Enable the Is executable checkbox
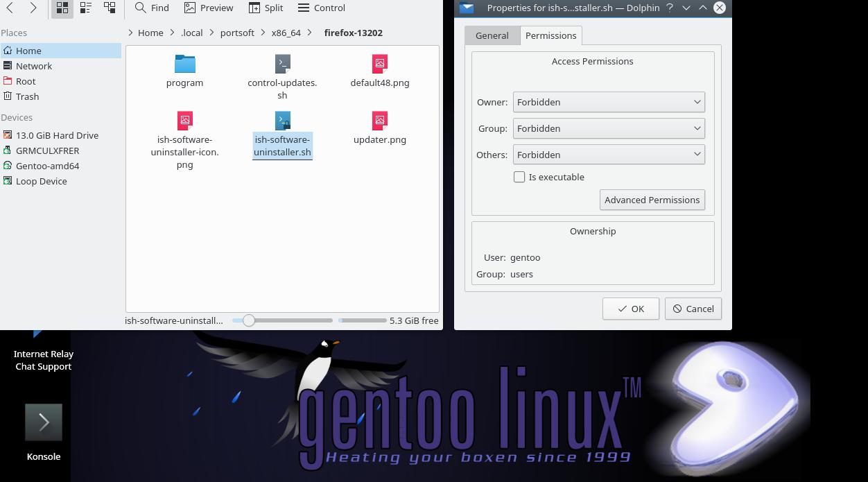Image resolution: width=868 pixels, height=482 pixels. [519, 177]
